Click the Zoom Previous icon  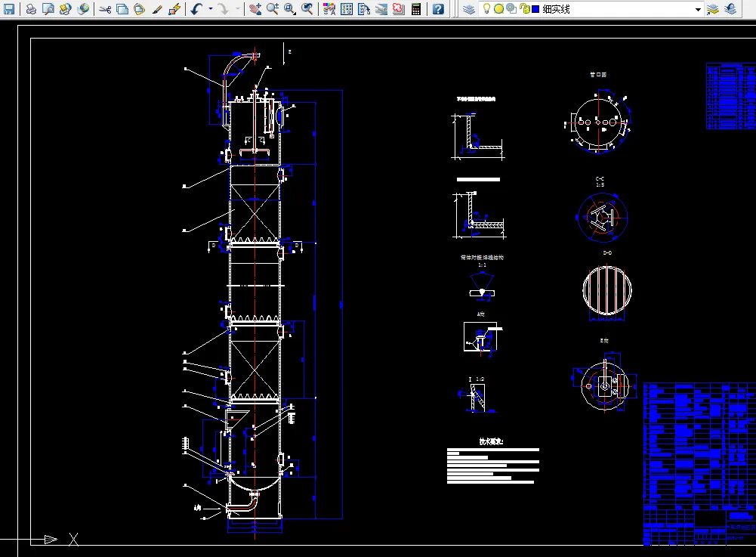307,8
